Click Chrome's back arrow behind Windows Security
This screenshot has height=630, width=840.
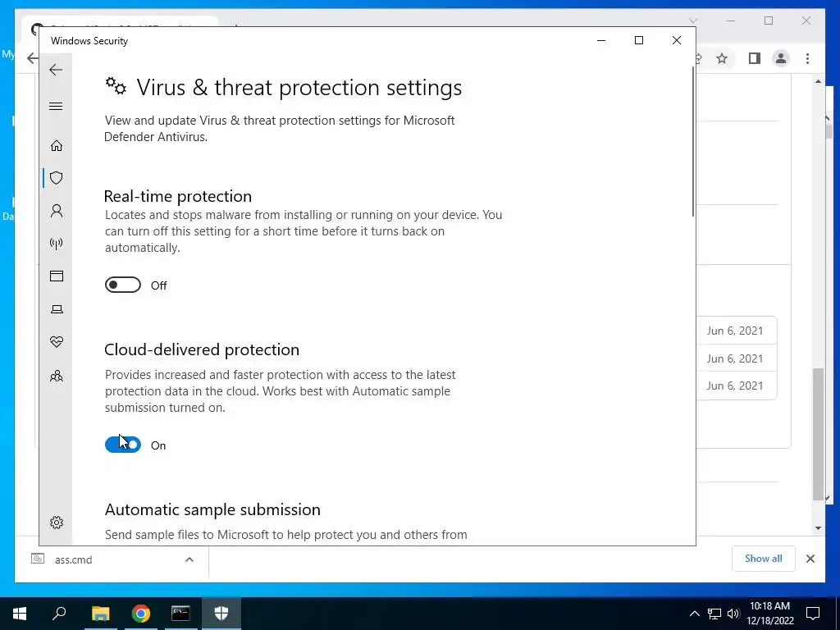click(32, 58)
